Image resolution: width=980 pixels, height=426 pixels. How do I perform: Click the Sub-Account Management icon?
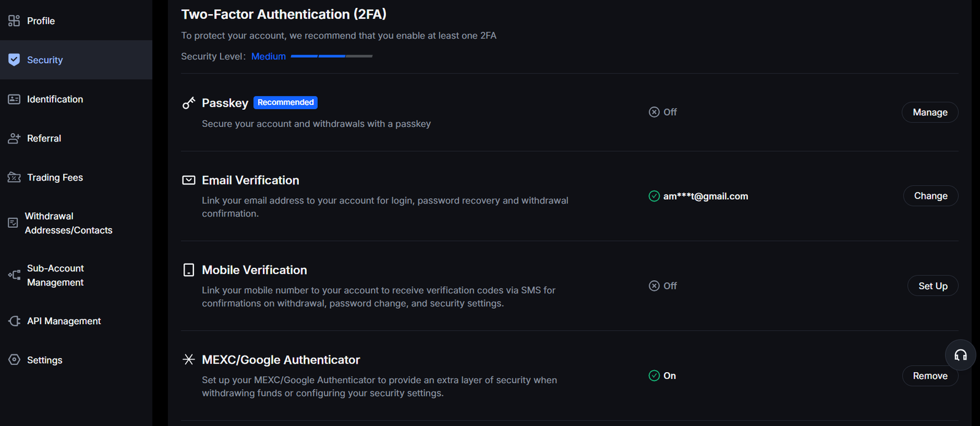point(14,275)
